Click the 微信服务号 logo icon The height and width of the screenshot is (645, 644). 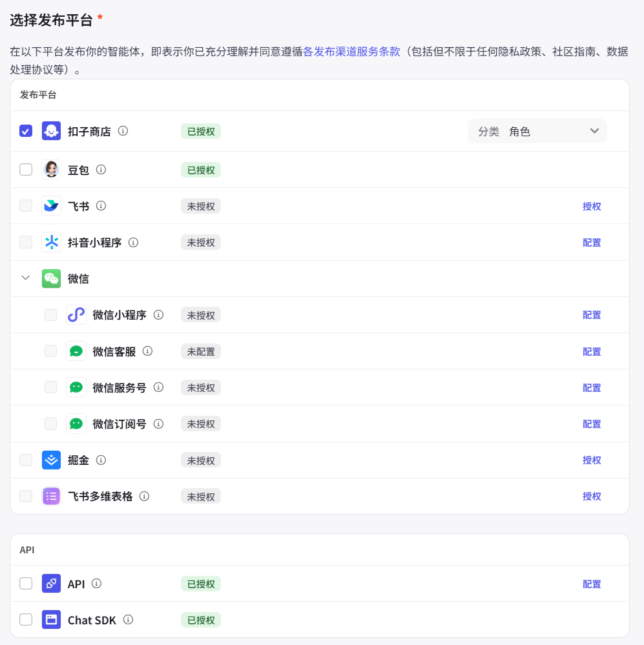(76, 387)
